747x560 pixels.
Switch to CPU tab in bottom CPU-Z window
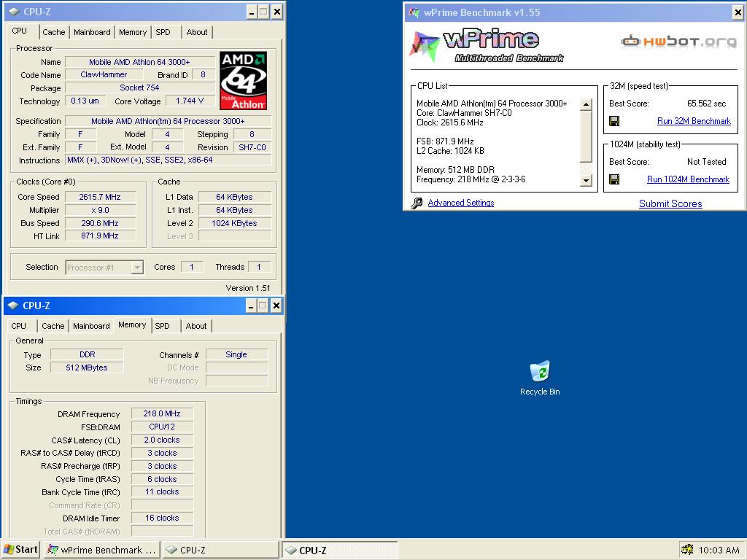18,326
